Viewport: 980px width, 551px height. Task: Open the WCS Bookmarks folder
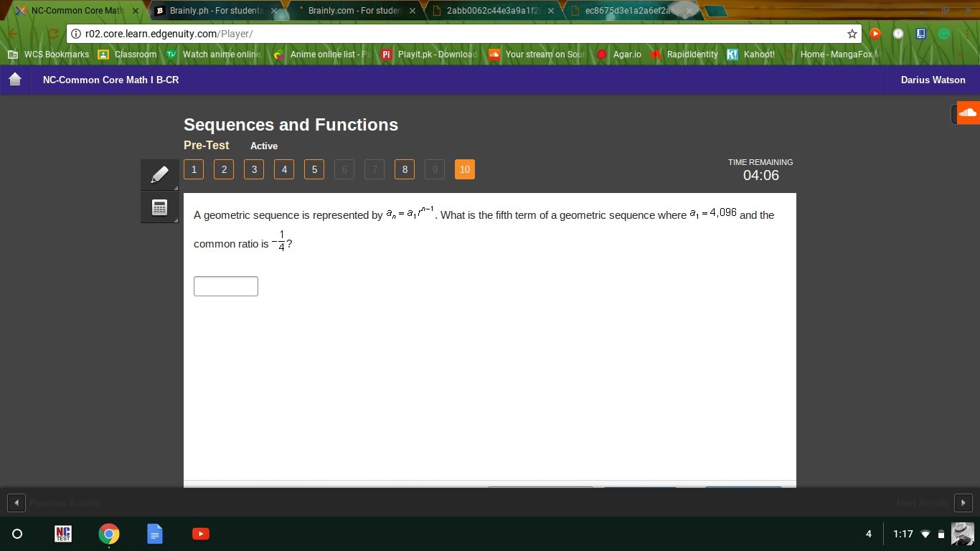(x=48, y=55)
